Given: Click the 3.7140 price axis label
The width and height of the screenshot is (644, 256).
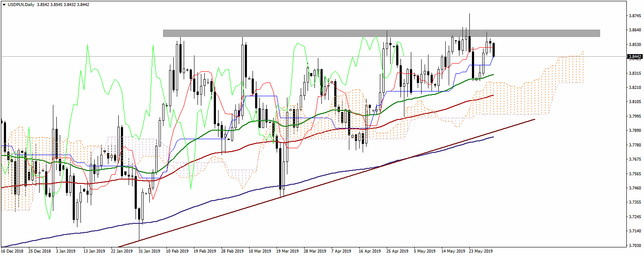Looking at the screenshot, I should (635, 231).
